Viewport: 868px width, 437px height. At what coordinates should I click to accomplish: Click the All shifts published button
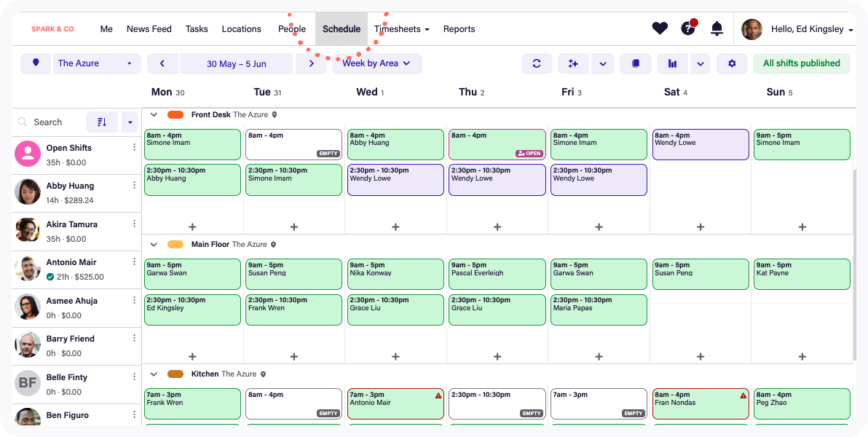[x=801, y=63]
